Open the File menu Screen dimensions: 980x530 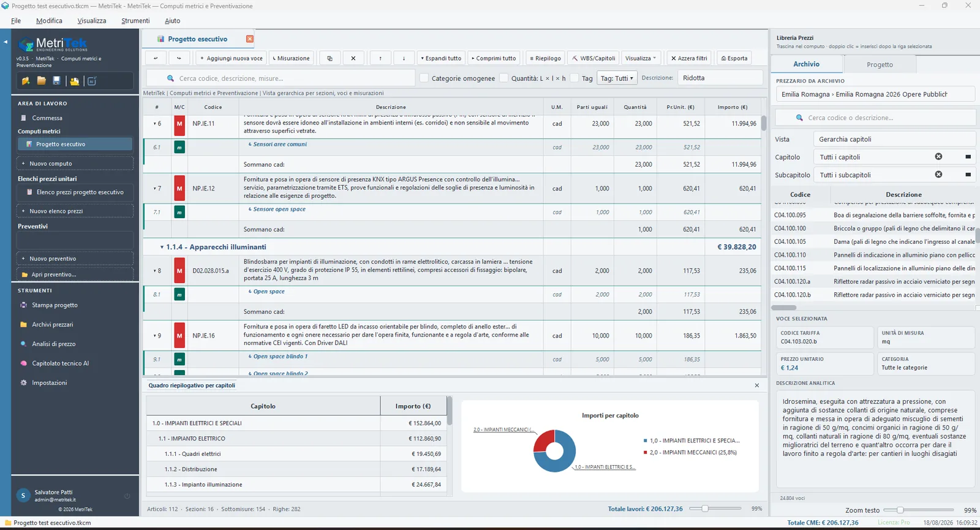click(16, 21)
